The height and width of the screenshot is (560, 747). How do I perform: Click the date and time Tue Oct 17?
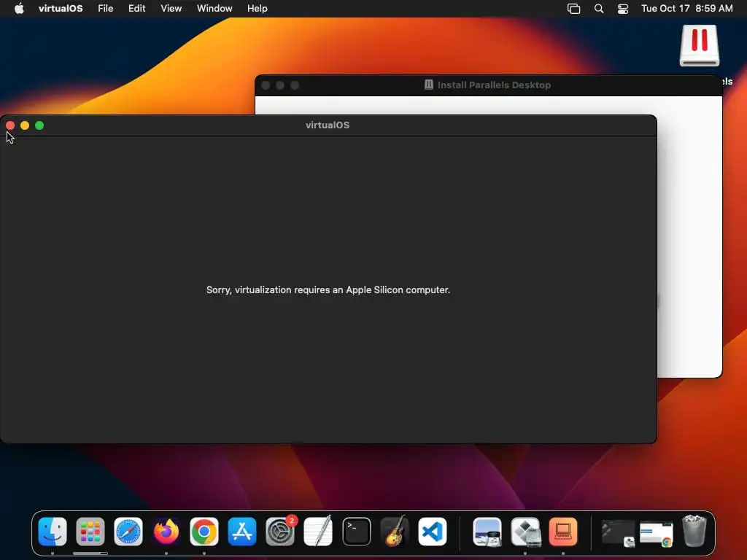coord(686,9)
